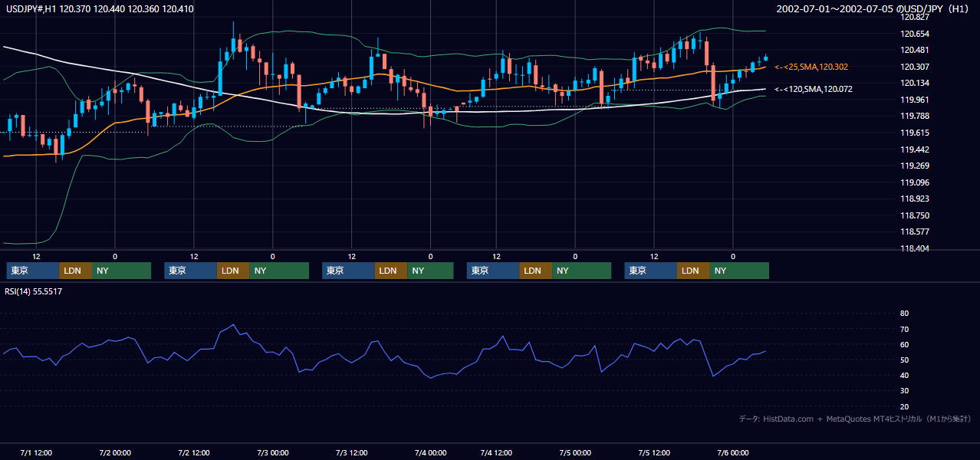The height and width of the screenshot is (460, 980).
Task: Click the 120 SMA label 120.072
Action: click(x=813, y=90)
